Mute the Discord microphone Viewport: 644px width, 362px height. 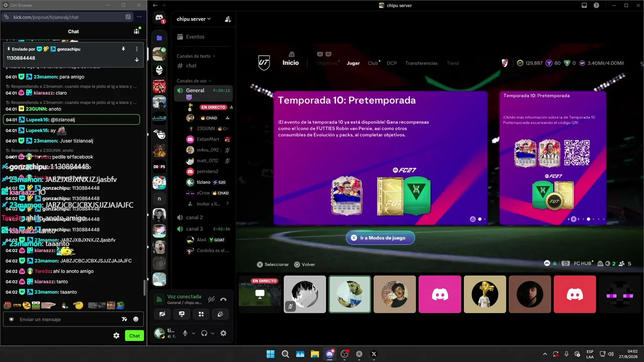185,333
